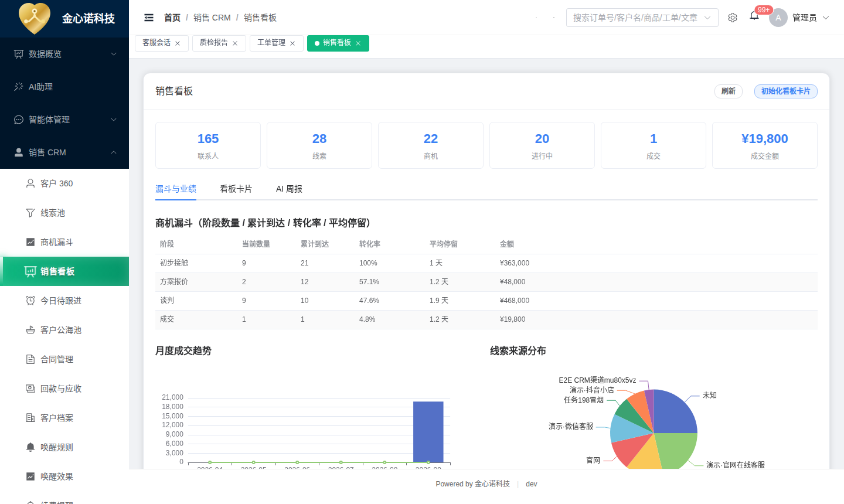Click the ¥468,000 amount in 谈判 row
This screenshot has width=844, height=504.
[515, 301]
